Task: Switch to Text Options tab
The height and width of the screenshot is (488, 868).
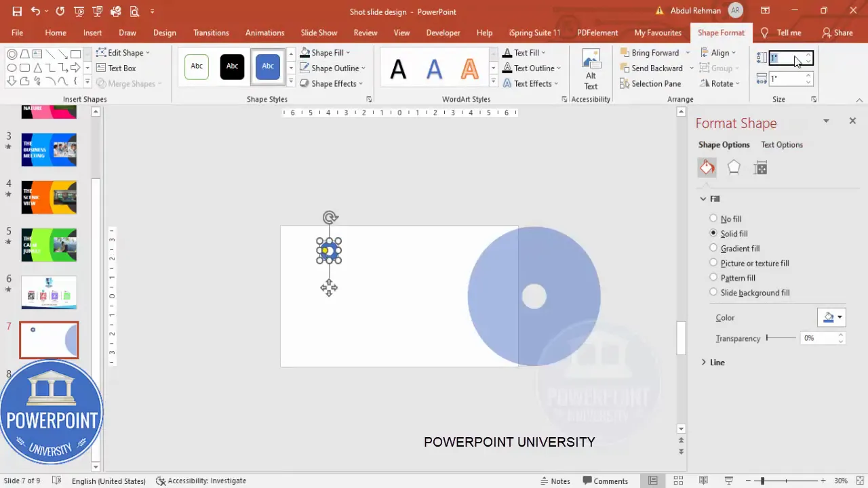Action: [782, 144]
